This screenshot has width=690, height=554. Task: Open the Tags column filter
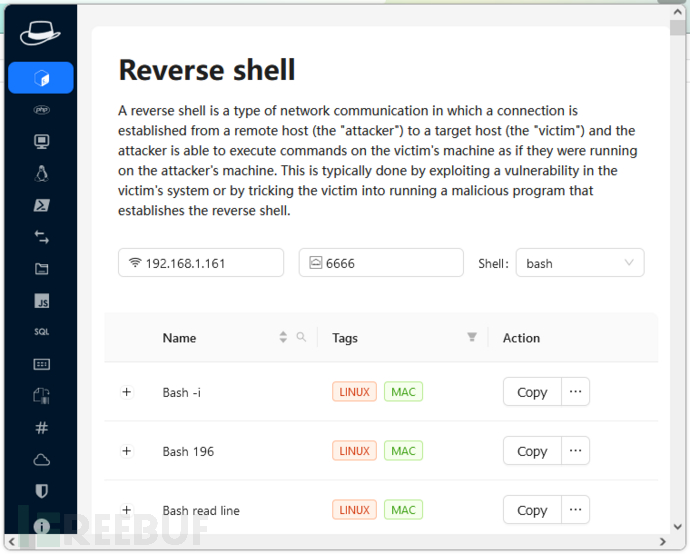tap(472, 338)
